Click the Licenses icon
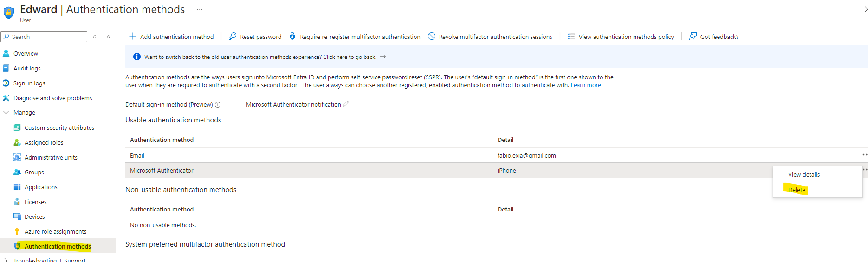 pyautogui.click(x=17, y=202)
